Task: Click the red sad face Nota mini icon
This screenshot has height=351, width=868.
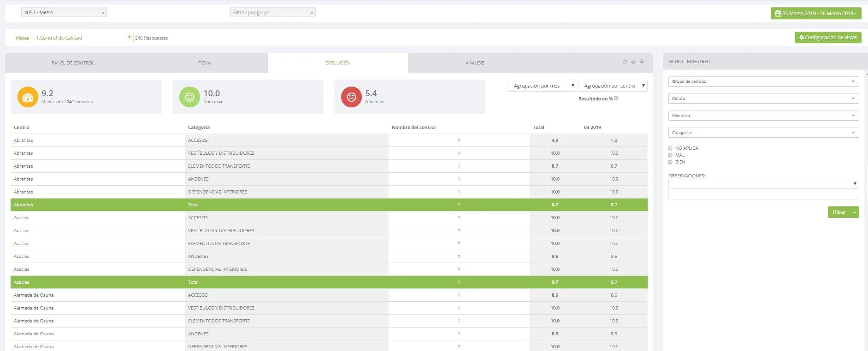Action: tap(351, 97)
